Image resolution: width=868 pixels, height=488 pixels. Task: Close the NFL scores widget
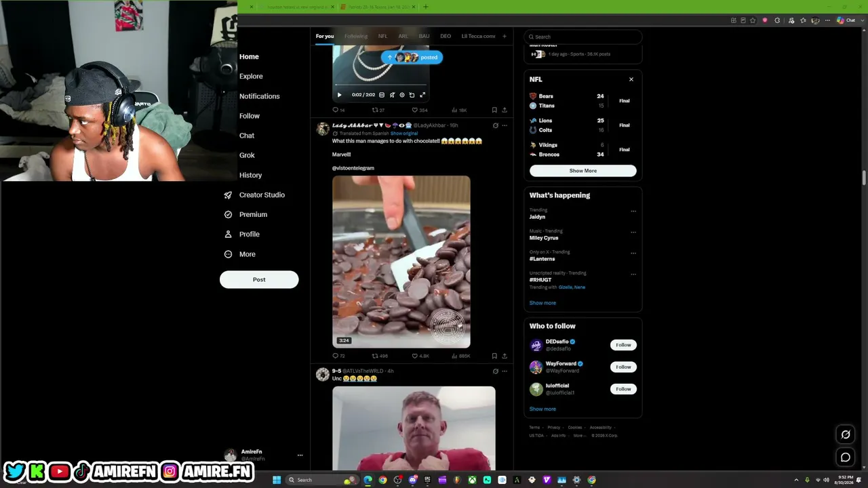pyautogui.click(x=631, y=79)
